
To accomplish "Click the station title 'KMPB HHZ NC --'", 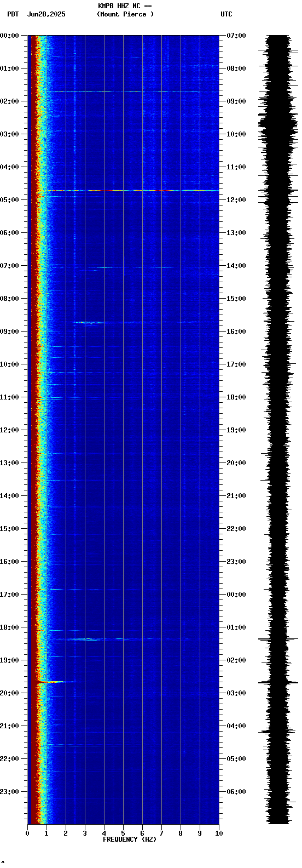I will point(125,6).
